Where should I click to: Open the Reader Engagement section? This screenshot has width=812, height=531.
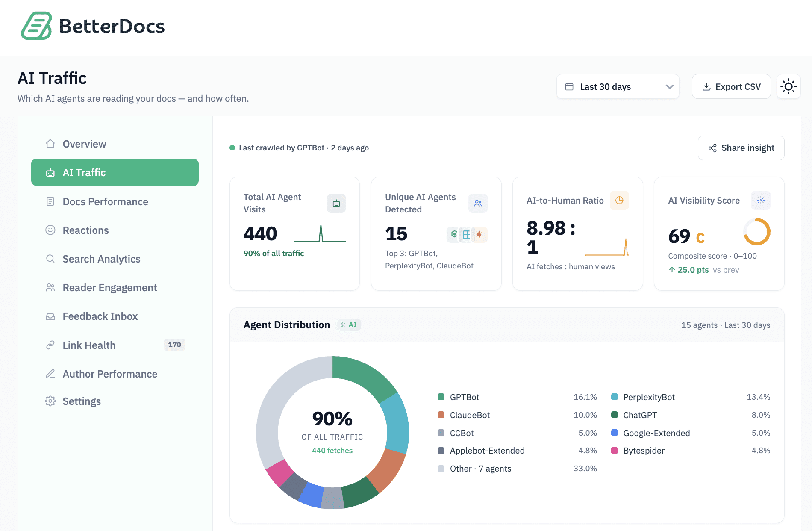[x=115, y=287]
